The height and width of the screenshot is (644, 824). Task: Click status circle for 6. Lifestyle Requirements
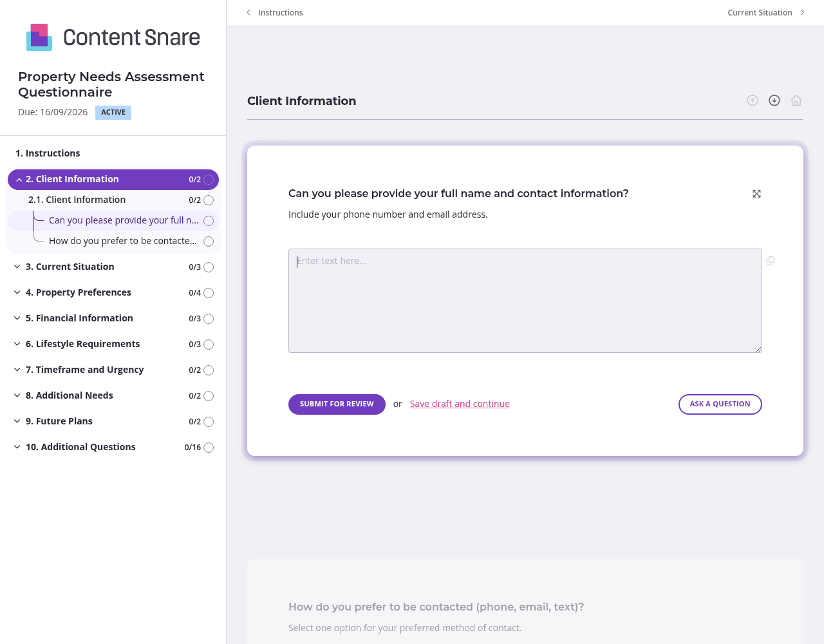point(209,345)
